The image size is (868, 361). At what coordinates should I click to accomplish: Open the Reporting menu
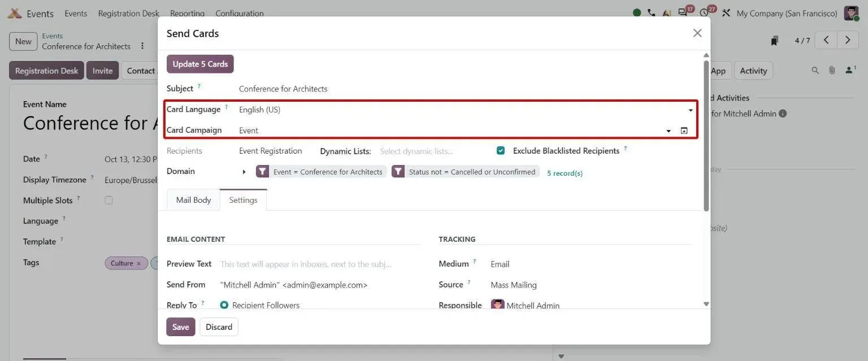click(187, 13)
